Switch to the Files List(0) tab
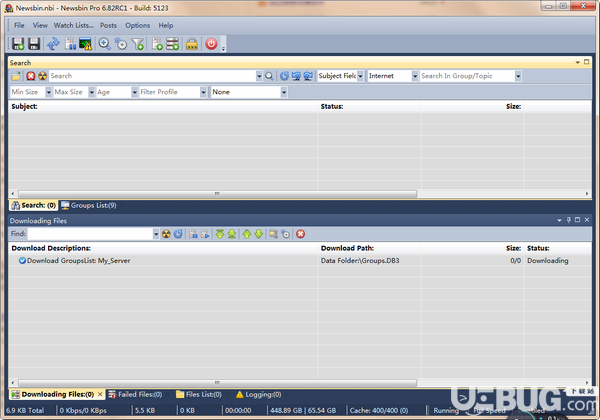Image resolution: width=600 pixels, height=420 pixels. tap(199, 394)
